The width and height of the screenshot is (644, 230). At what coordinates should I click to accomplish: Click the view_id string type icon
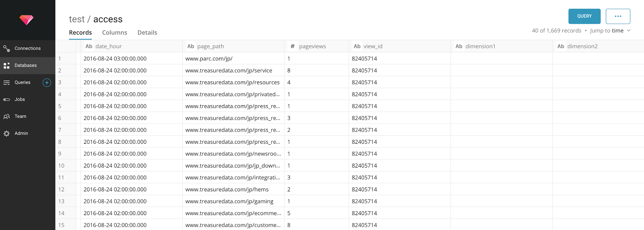(357, 46)
